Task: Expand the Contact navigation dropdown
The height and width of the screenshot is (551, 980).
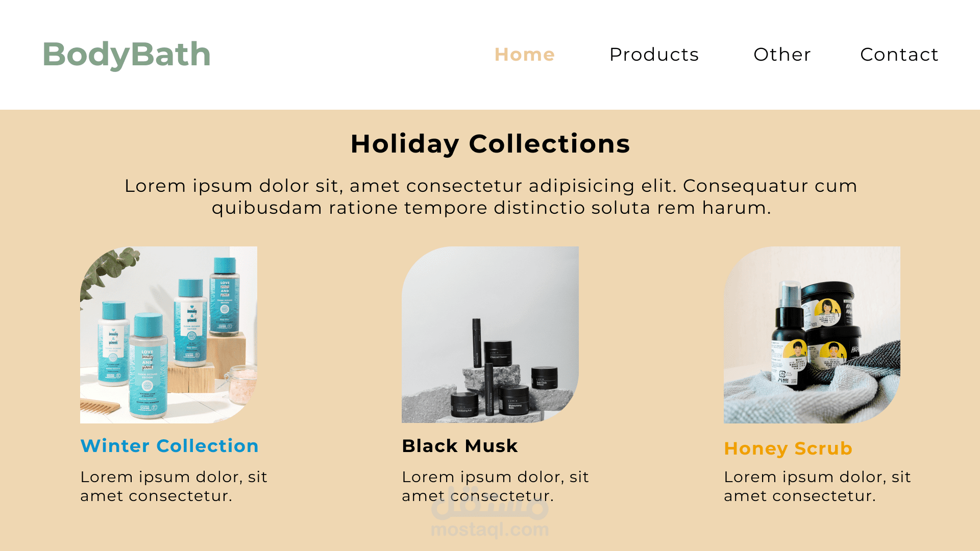Action: tap(900, 54)
